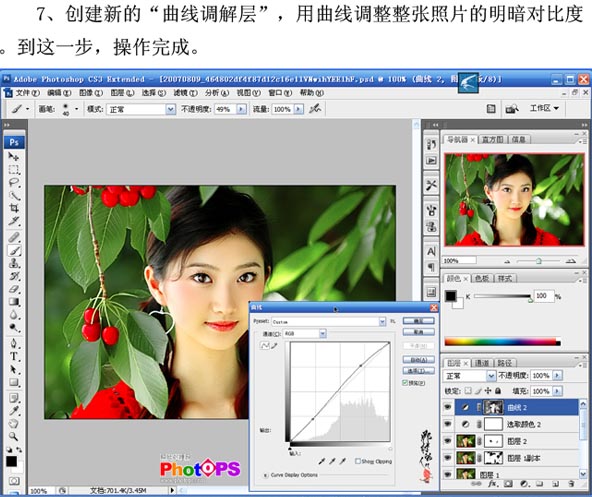Image resolution: width=592 pixels, height=497 pixels.
Task: Hide the 选取颜色 2 layer
Action: (x=448, y=424)
